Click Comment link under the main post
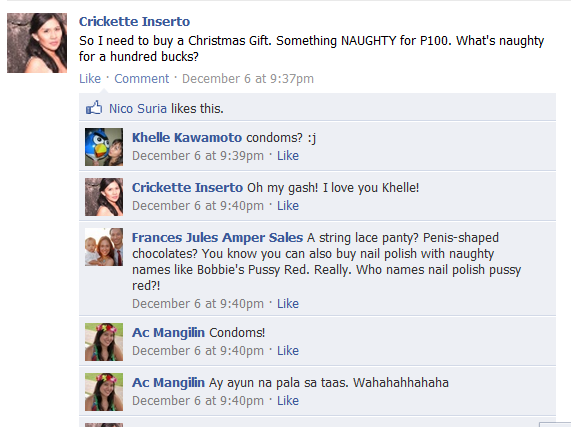This screenshot has height=427, width=571. point(142,79)
